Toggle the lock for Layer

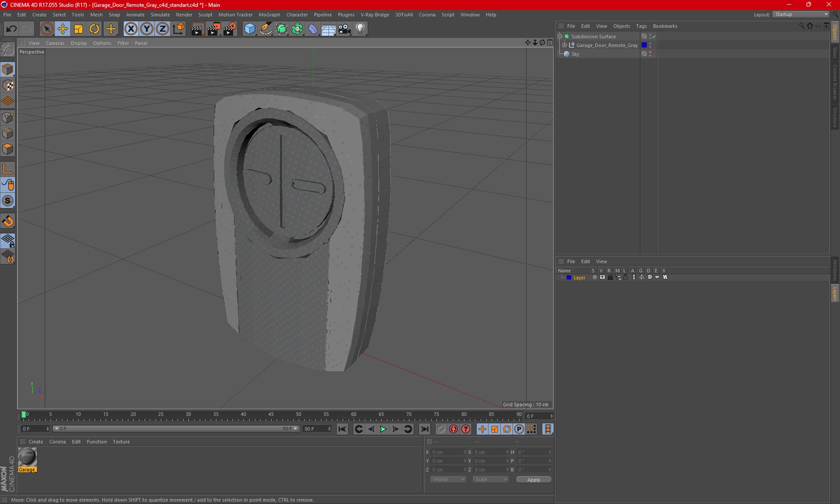626,277
